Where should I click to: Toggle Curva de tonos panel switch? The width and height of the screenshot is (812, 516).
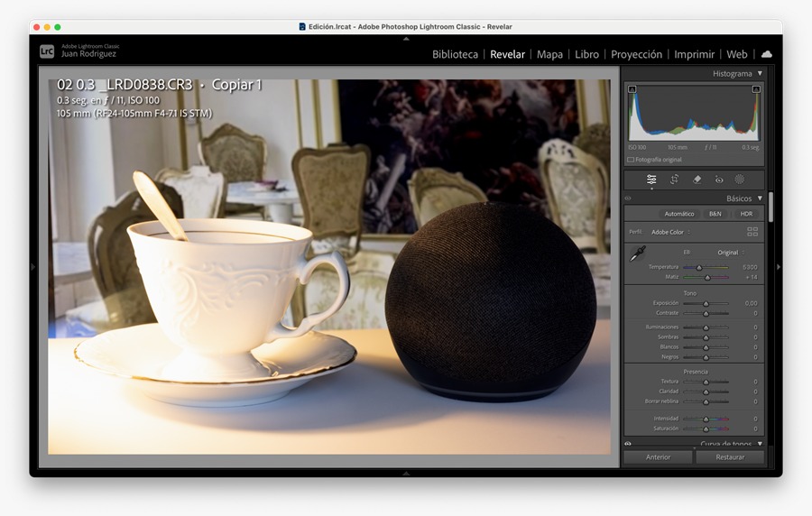click(628, 444)
